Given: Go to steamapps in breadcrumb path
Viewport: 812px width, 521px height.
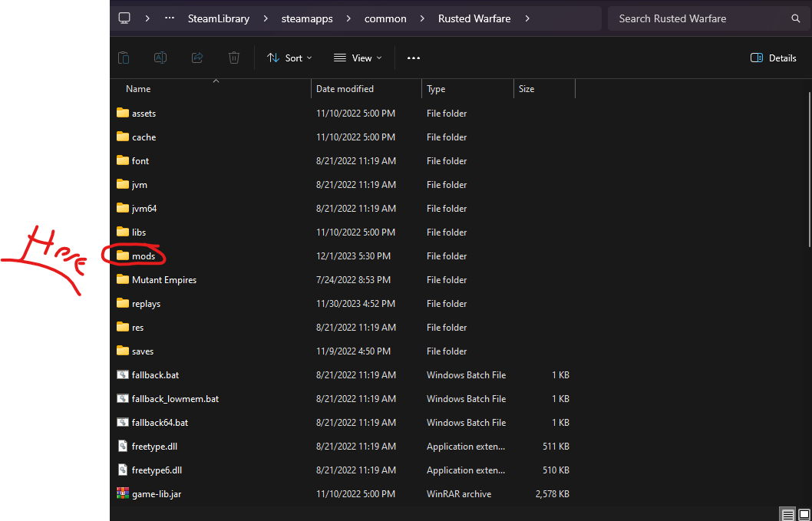Looking at the screenshot, I should 307,18.
